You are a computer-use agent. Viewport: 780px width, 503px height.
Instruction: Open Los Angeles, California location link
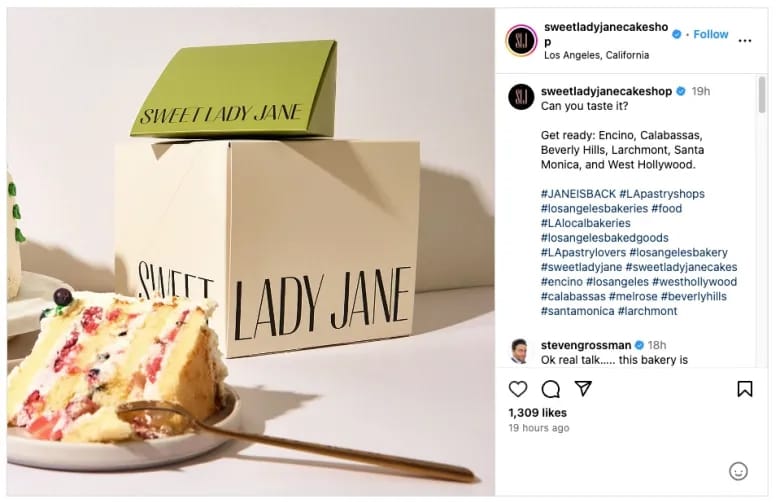tap(596, 55)
